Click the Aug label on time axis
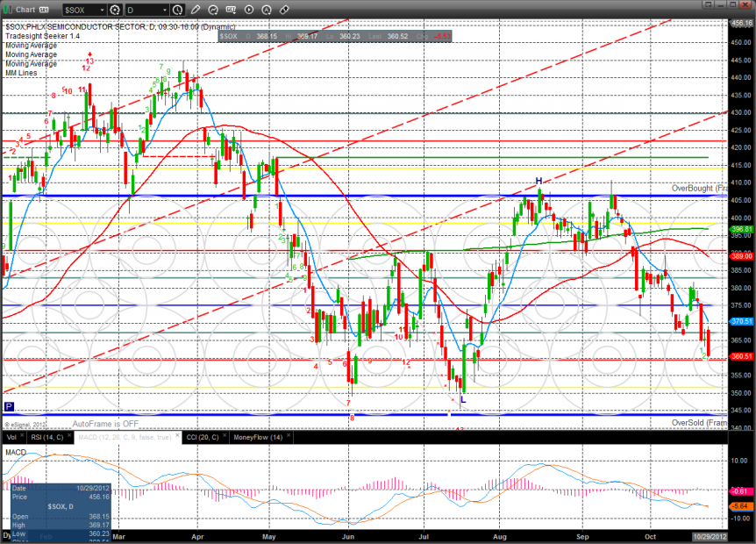Image resolution: width=756 pixels, height=544 pixels. coord(500,537)
